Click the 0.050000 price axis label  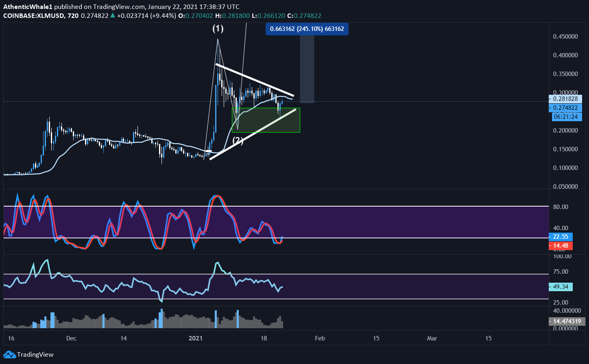[565, 187]
